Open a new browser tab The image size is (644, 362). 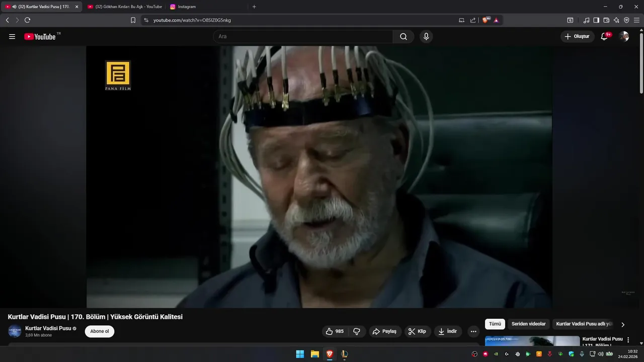click(254, 7)
